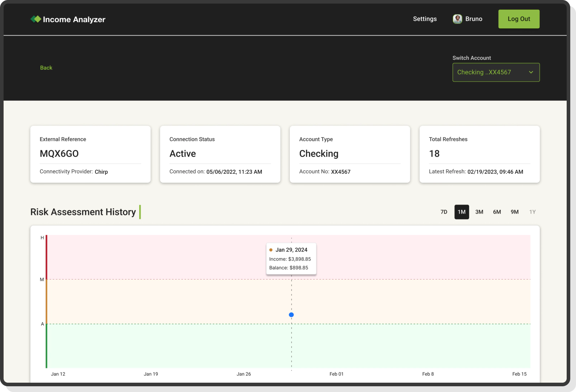Switch to the 6M view

coord(497,212)
